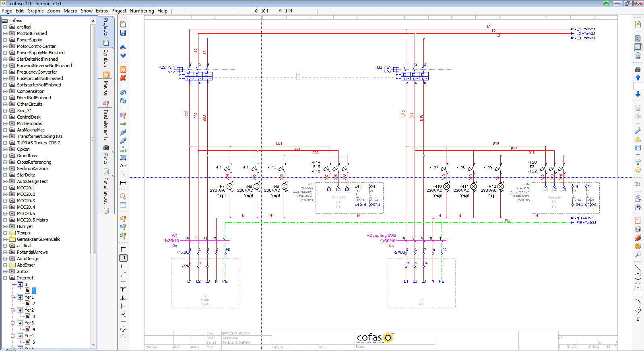Open the Macro menu
644x351 pixels.
pyautogui.click(x=70, y=11)
